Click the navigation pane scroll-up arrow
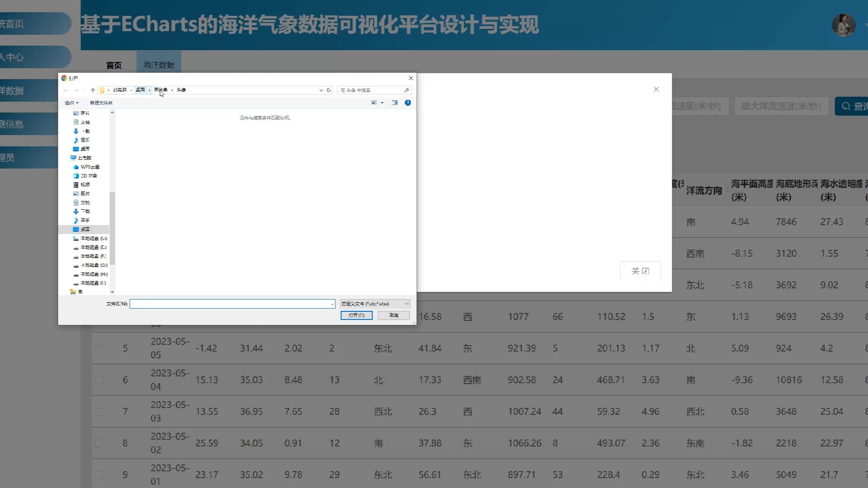Screen dimensions: 868x488 click(x=113, y=113)
